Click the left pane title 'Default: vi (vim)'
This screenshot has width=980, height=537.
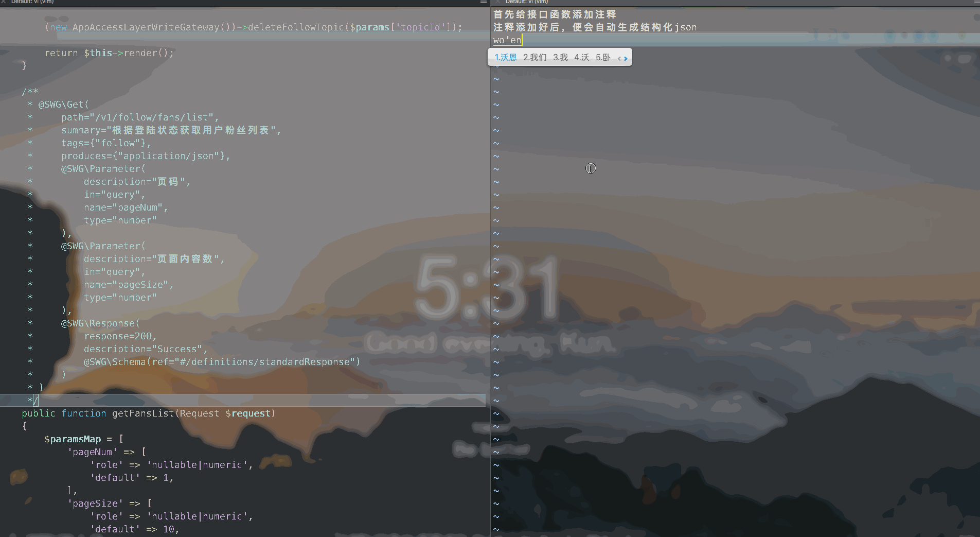click(x=32, y=2)
